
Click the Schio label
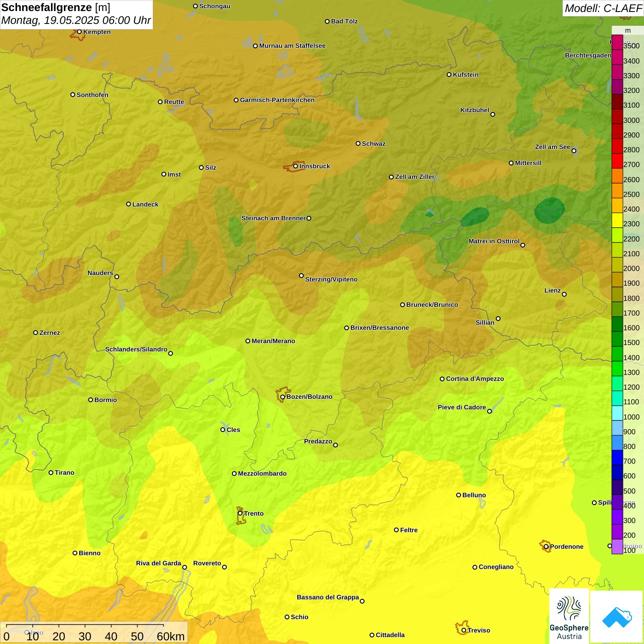pyautogui.click(x=299, y=617)
